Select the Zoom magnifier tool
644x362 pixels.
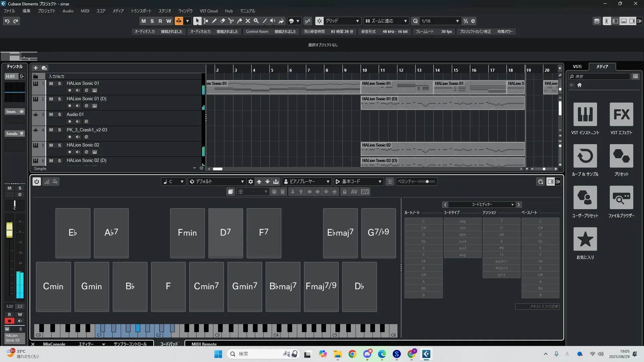(x=256, y=21)
